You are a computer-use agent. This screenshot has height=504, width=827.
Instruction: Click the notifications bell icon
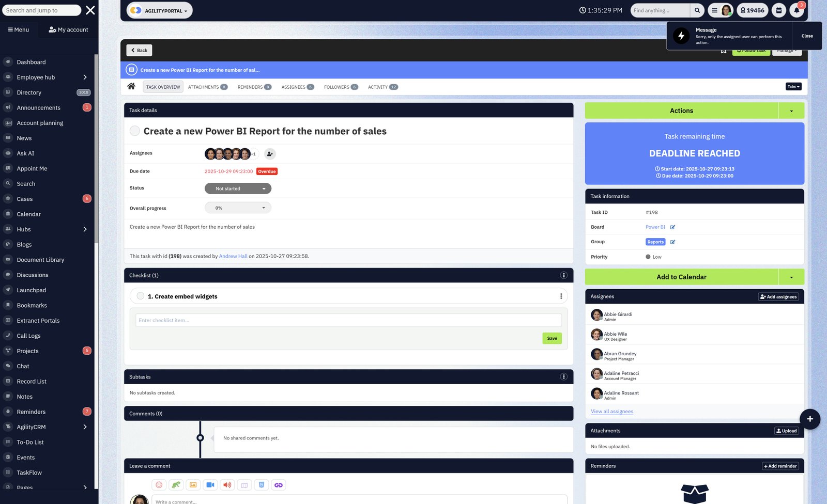pyautogui.click(x=797, y=10)
